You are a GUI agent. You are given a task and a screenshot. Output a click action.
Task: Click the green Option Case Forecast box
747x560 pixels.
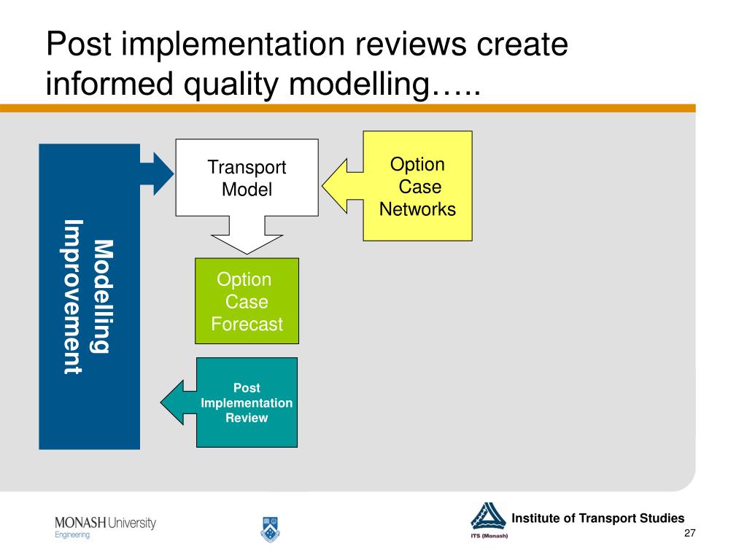247,301
